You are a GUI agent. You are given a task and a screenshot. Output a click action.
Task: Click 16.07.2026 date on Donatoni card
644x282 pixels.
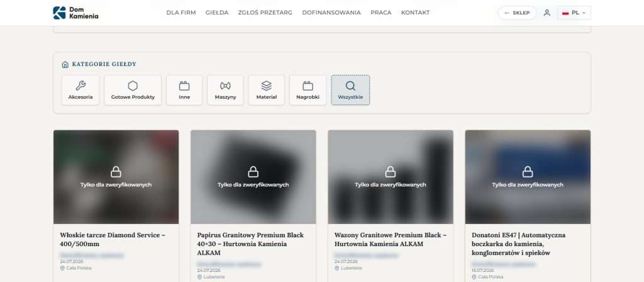(x=482, y=271)
